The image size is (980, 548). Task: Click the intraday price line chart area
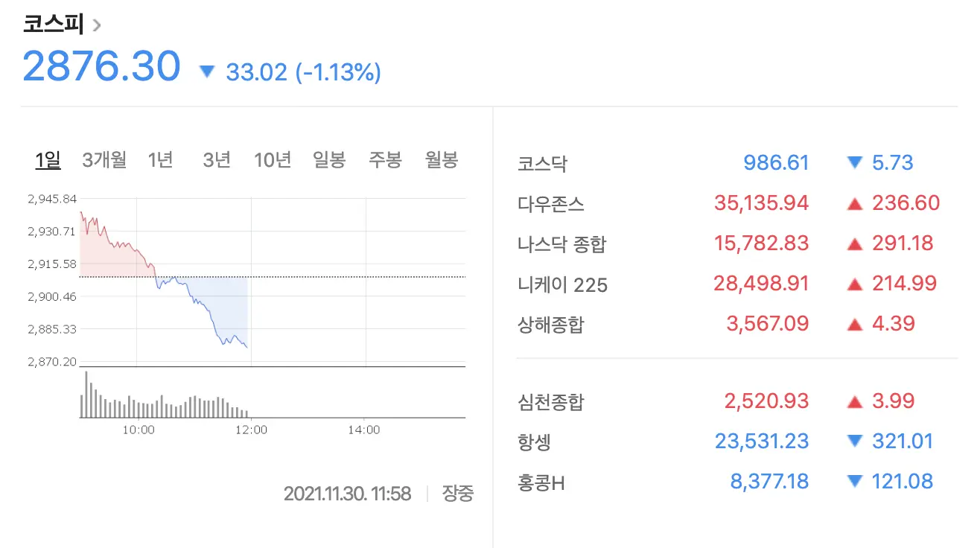[273, 281]
